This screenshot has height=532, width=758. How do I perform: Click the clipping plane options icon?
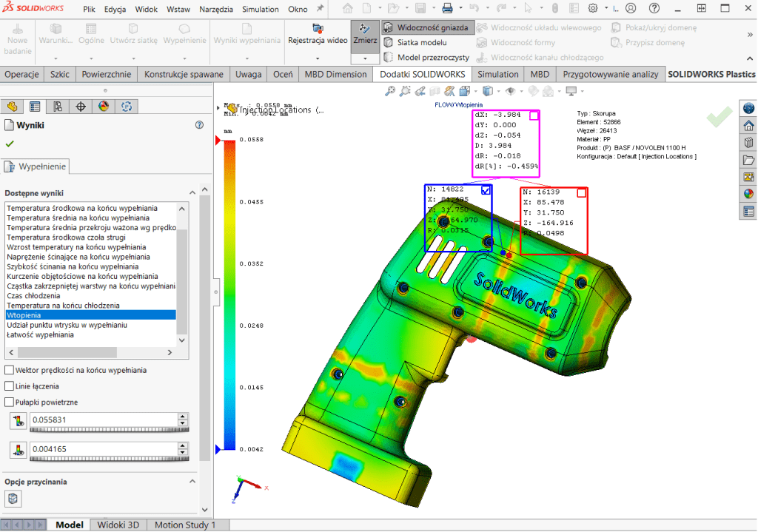[x=13, y=498]
